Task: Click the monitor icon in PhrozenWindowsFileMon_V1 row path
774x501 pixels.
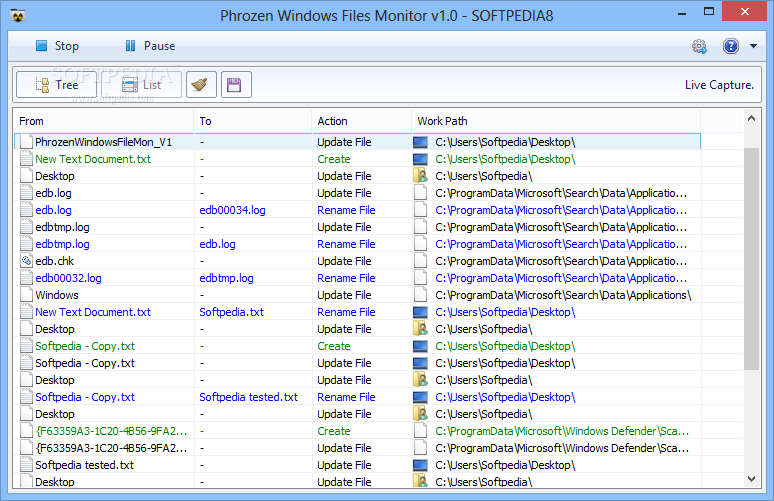Action: (420, 142)
